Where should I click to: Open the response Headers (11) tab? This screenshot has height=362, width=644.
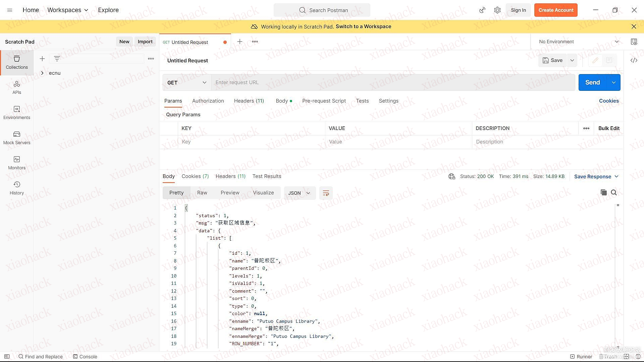230,176
